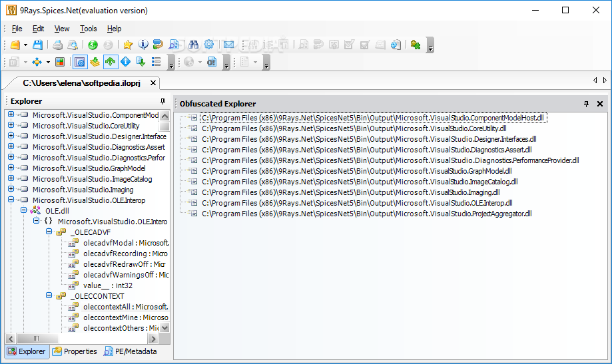Image resolution: width=612 pixels, height=364 pixels.
Task: Open the Edit menu
Action: pyautogui.click(x=38, y=29)
